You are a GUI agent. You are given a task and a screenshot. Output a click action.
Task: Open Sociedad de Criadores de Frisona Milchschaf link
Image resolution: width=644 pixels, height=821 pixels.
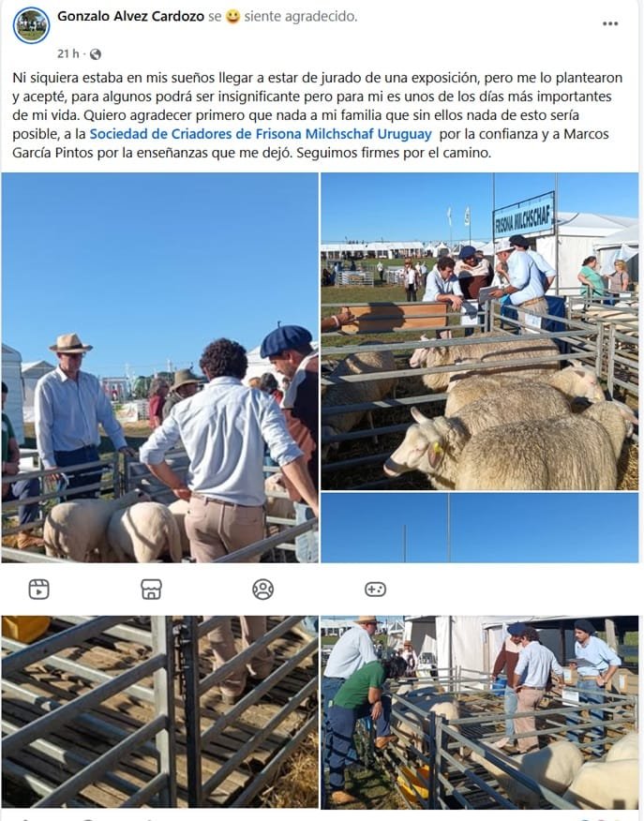261,134
